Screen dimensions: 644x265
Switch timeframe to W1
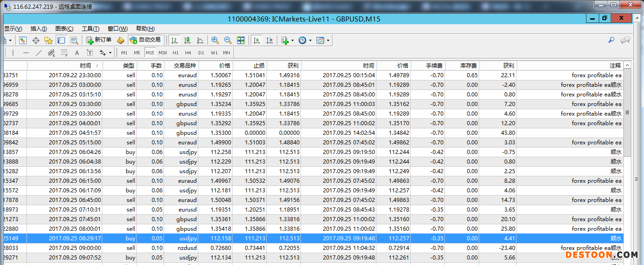point(214,53)
